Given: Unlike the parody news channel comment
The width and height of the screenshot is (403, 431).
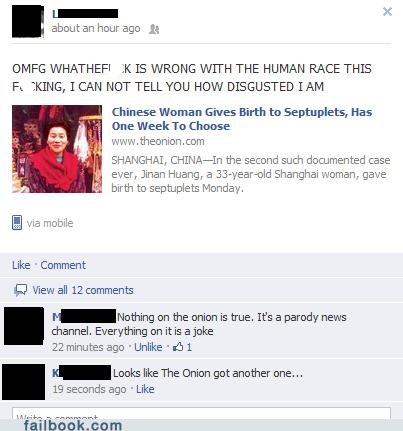Looking at the screenshot, I should coord(148,347).
